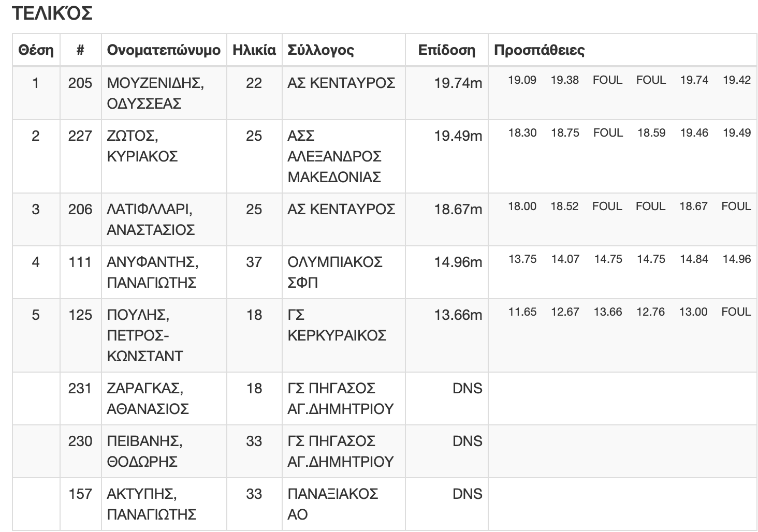This screenshot has width=758, height=532.
Task: Select athlete ΠΟΥΛΗΣ, ΠΕΤΡΟΣ-ΚΩΝΣΤΑΝΤ
Action: [x=145, y=335]
